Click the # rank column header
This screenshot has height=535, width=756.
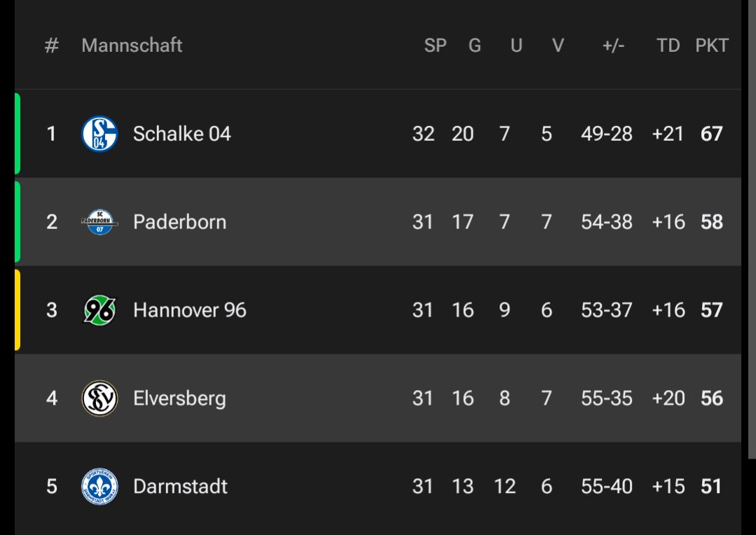click(x=52, y=46)
